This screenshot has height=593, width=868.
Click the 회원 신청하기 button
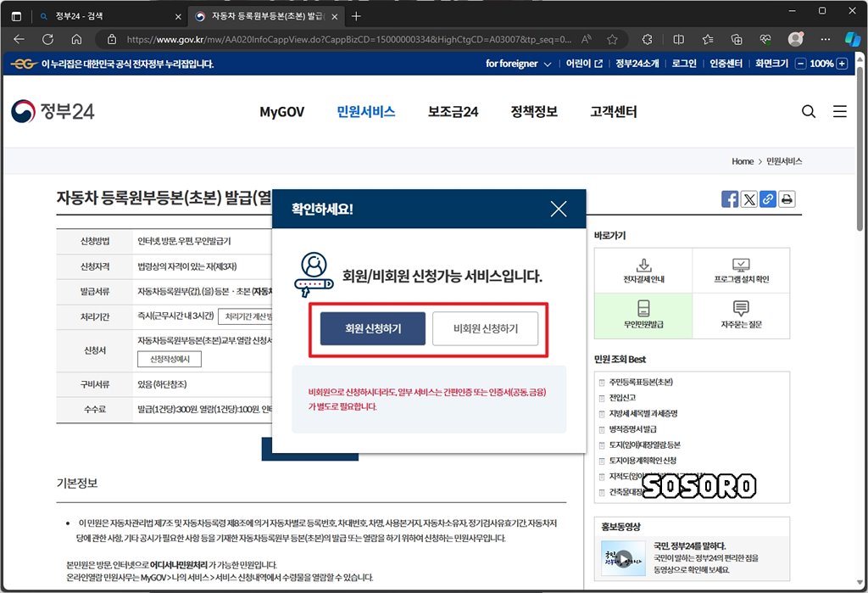pyautogui.click(x=373, y=328)
